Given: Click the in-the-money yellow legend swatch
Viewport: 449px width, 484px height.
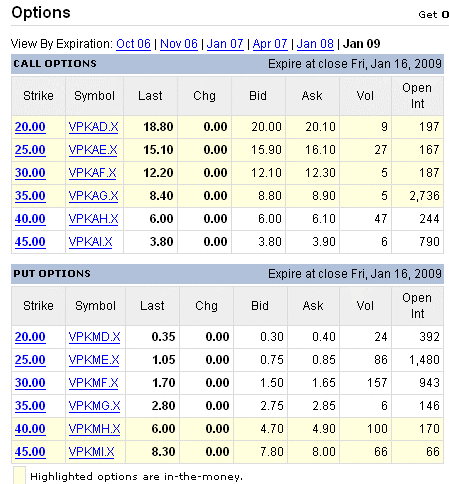Looking at the screenshot, I should point(19,476).
